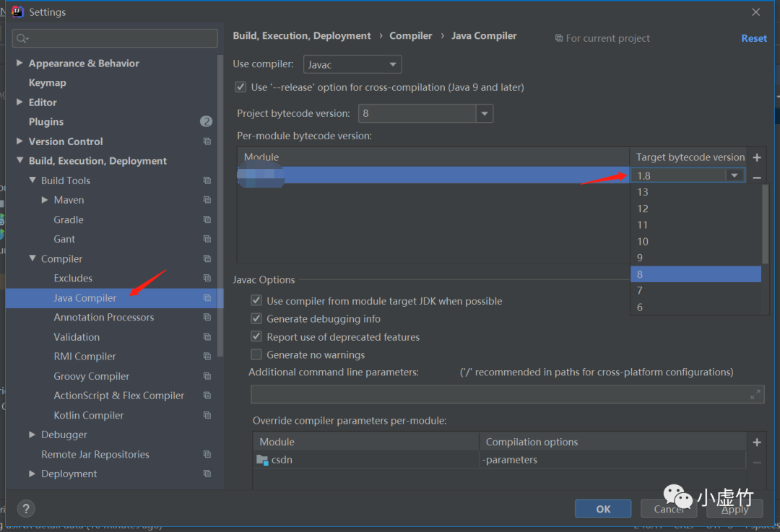The image size is (780, 532).
Task: Open the Use compiler Javac dropdown
Action: coord(352,65)
